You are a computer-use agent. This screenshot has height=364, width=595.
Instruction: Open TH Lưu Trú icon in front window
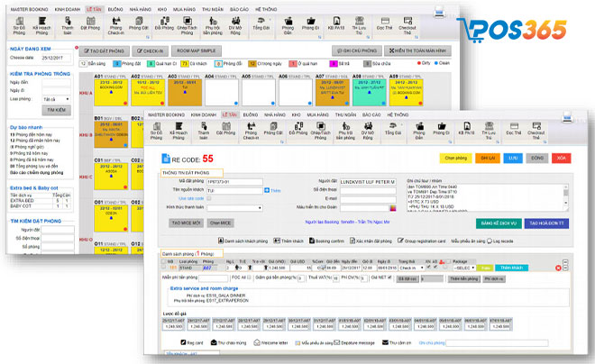click(490, 126)
